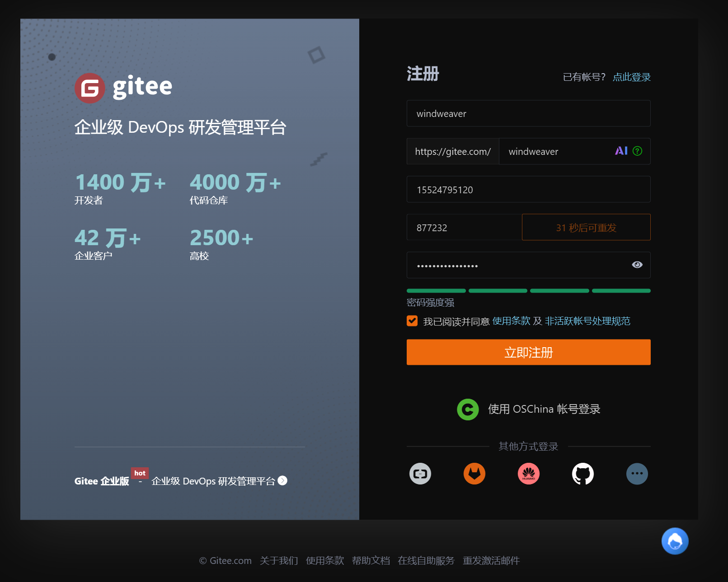The image size is (728, 582).
Task: Open 关于我们 in the footer
Action: coord(279,561)
